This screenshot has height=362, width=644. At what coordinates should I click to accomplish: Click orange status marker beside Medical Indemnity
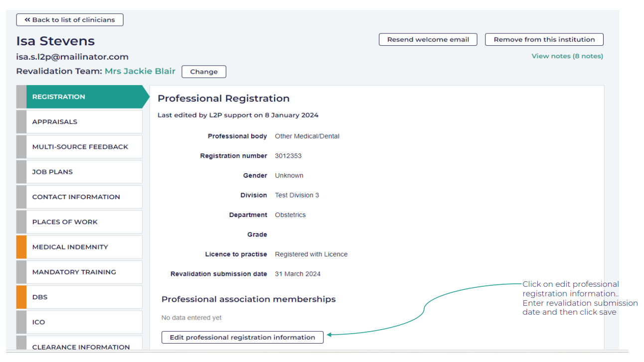21,247
